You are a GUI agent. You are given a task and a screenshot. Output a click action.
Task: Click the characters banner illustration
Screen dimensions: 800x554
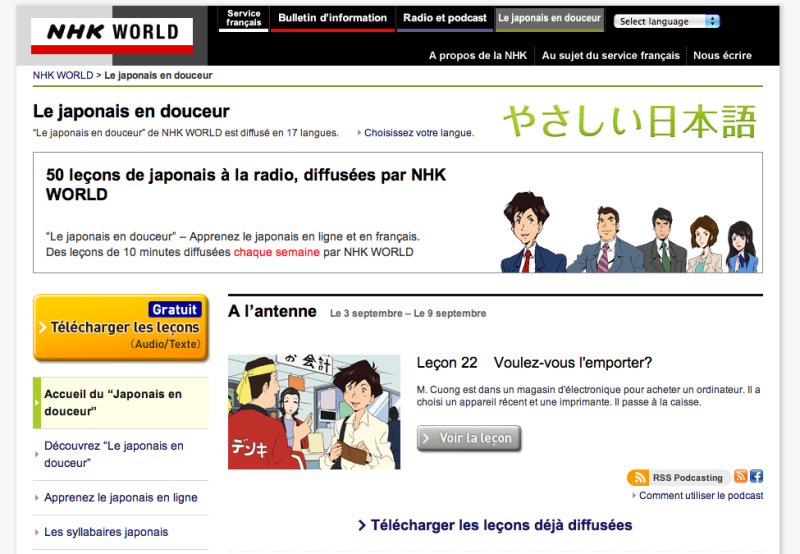[x=630, y=231]
